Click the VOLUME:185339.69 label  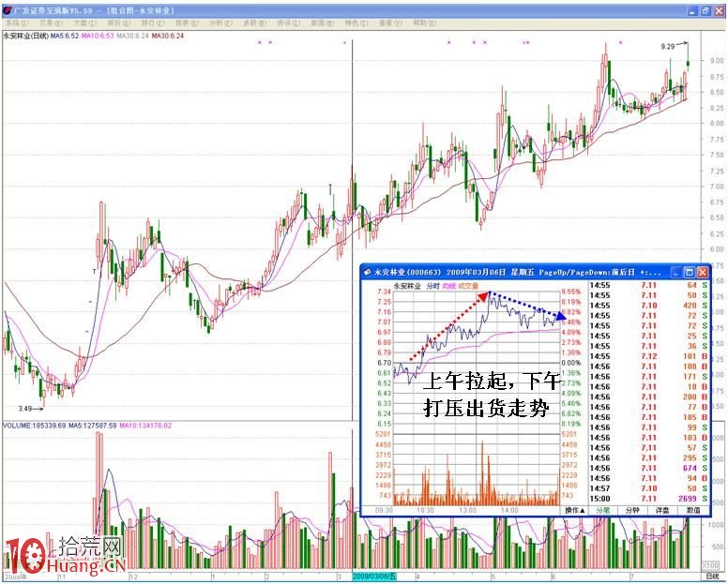pos(36,426)
